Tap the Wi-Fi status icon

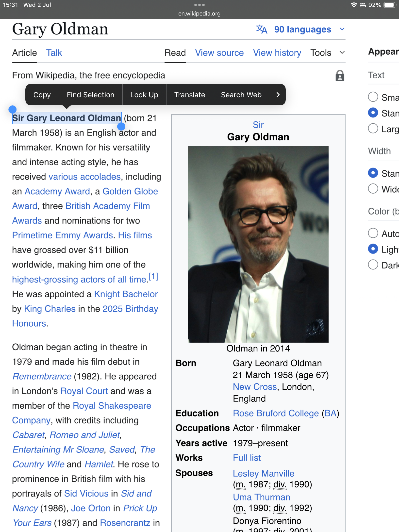coord(354,5)
